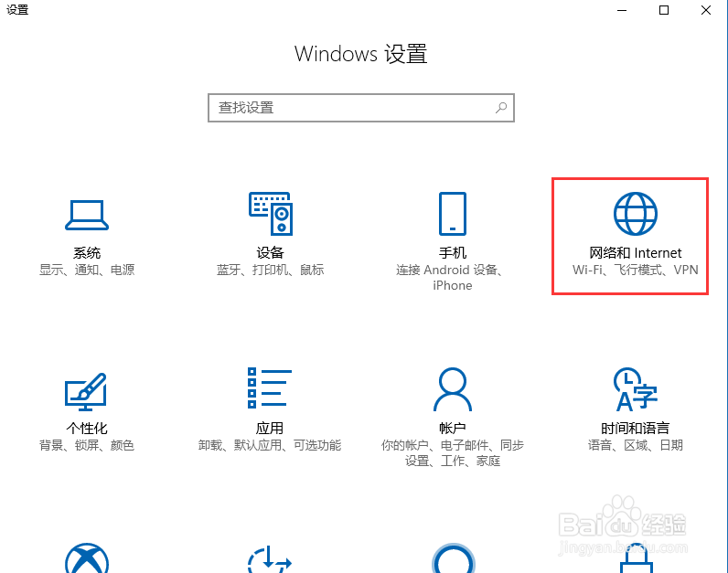Viewport: 728px width, 573px height.
Task: Click the 背景、锁屏、颜色 description
Action: [x=87, y=445]
